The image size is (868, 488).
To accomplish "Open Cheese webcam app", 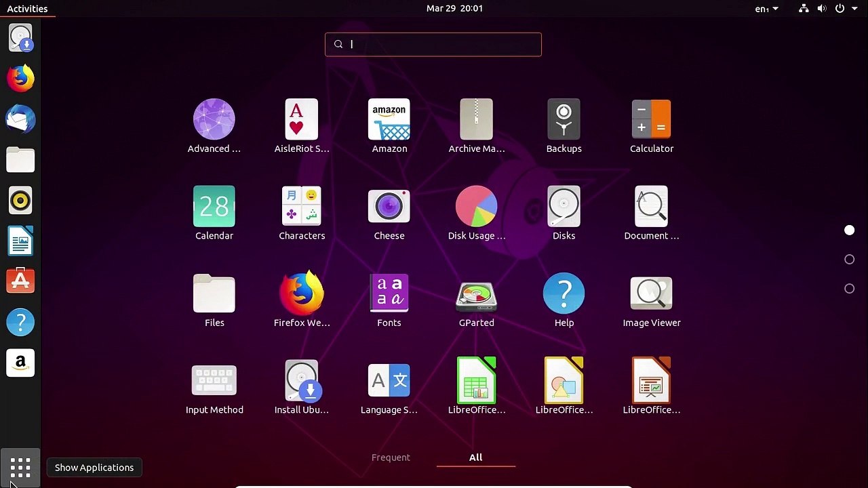I will pos(389,213).
